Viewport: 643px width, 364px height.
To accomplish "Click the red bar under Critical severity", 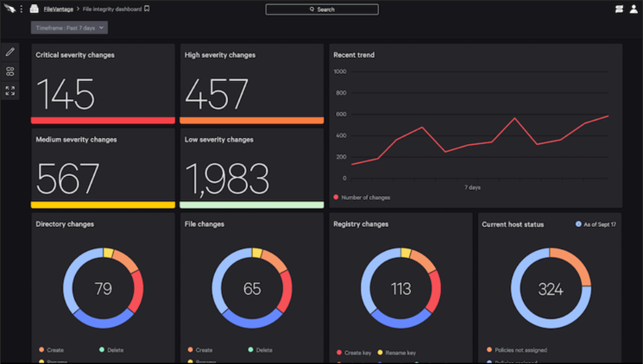I will (103, 121).
